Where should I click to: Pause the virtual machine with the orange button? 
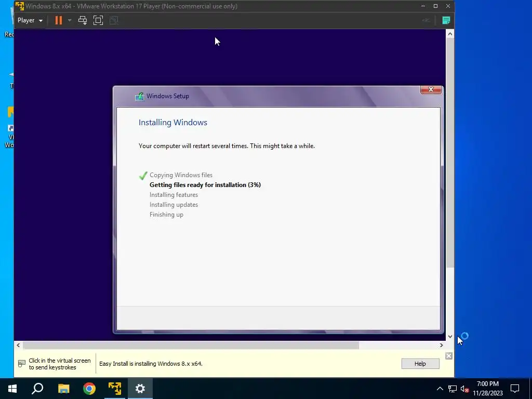[59, 20]
